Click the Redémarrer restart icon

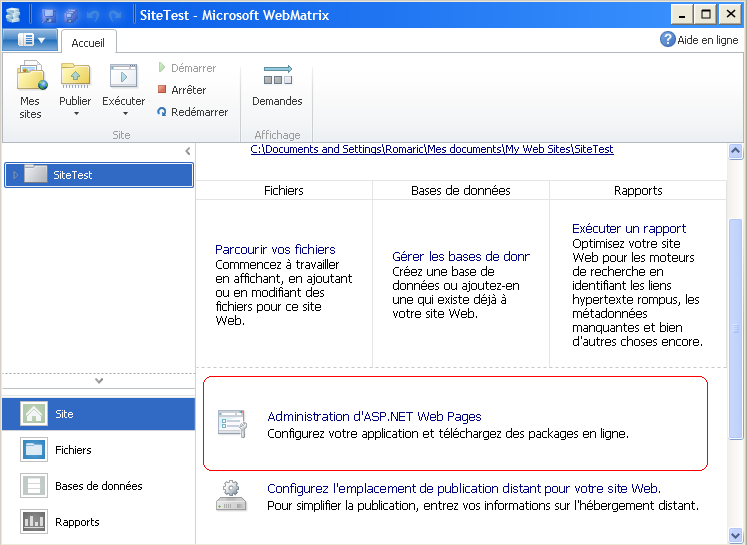coord(162,112)
